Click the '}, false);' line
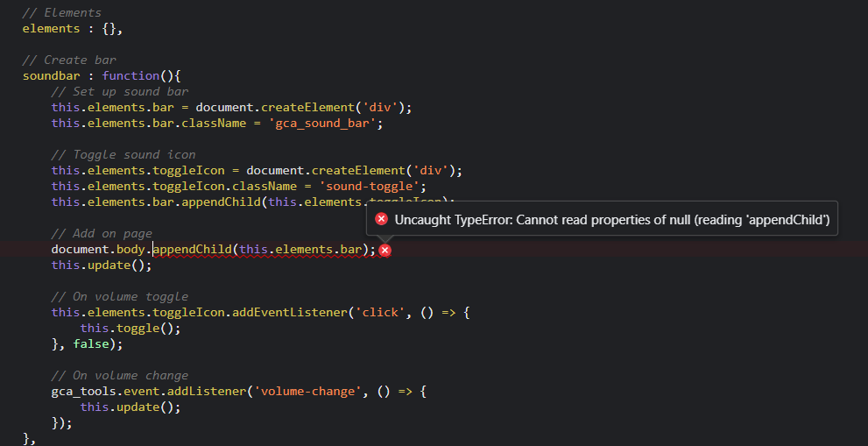Screen dimensions: 868x446 pos(88,344)
